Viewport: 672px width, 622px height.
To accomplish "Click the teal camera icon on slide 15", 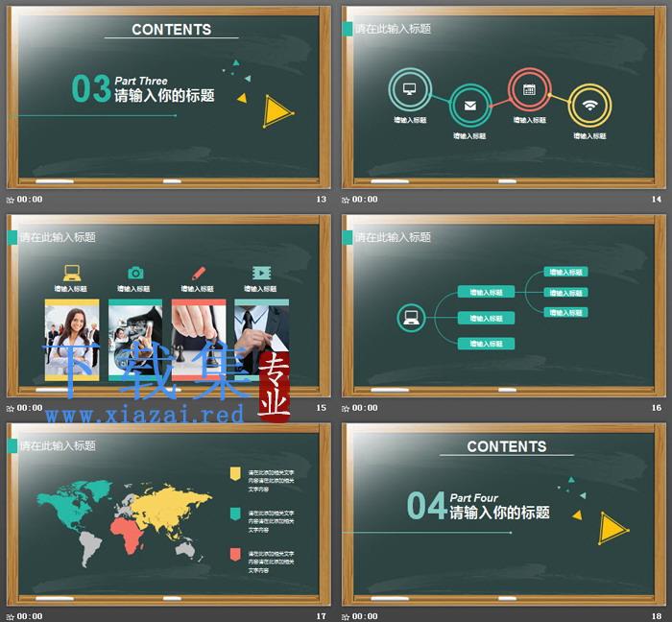I will coord(135,273).
